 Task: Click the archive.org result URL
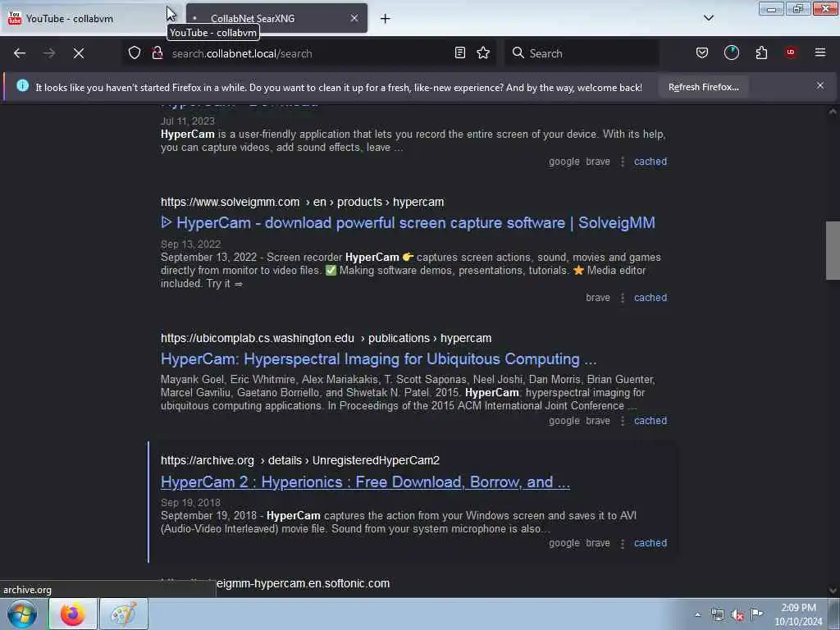coord(300,460)
